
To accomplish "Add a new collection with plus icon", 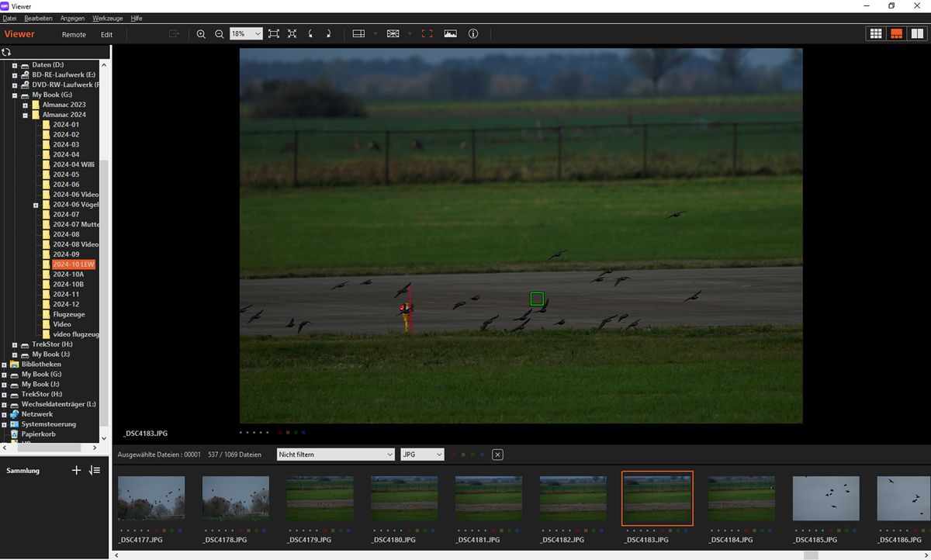I will click(76, 470).
